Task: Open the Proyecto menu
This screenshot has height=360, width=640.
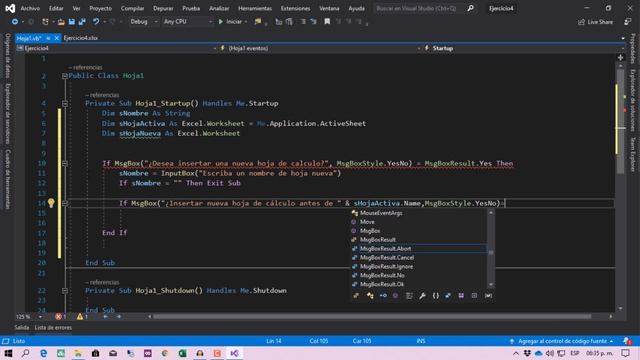Action: pos(100,8)
